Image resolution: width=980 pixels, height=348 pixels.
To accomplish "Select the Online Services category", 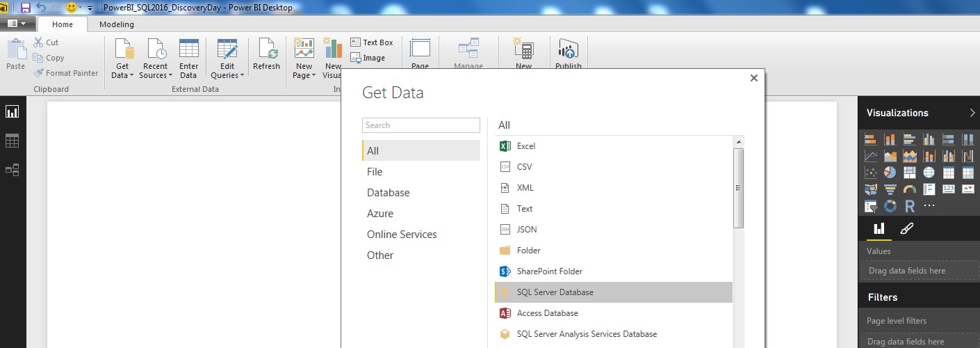I will pyautogui.click(x=420, y=235).
